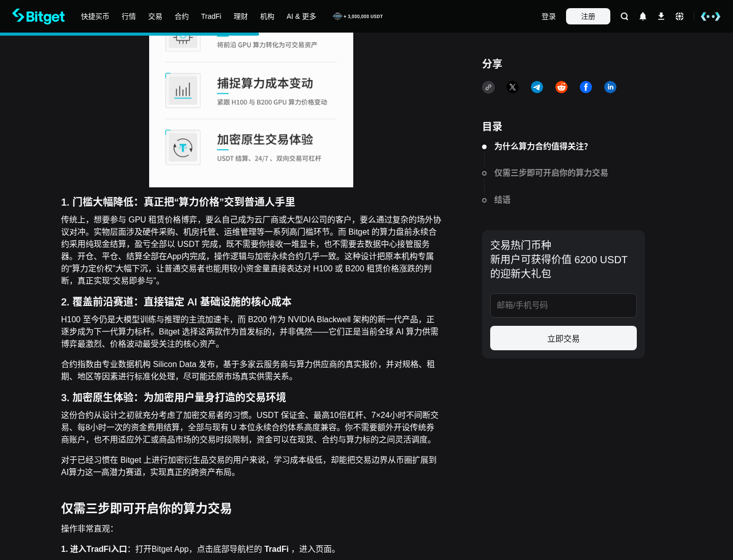Click the bar chart icon in infographic
The height and width of the screenshot is (560, 733).
point(183,91)
